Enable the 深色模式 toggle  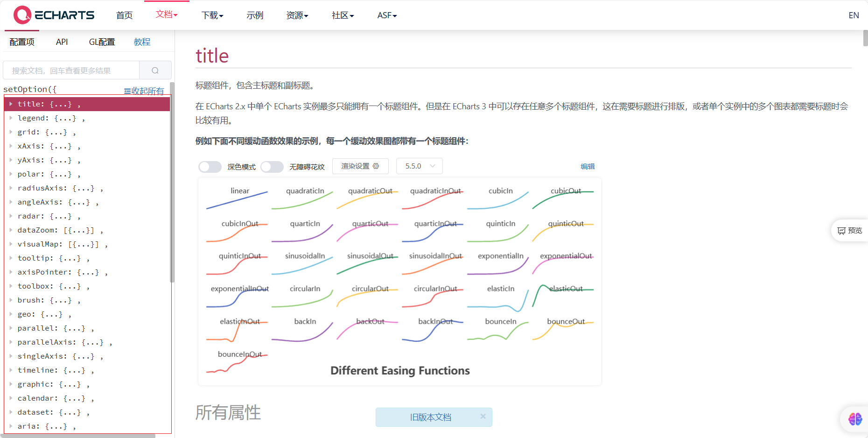[x=210, y=166]
